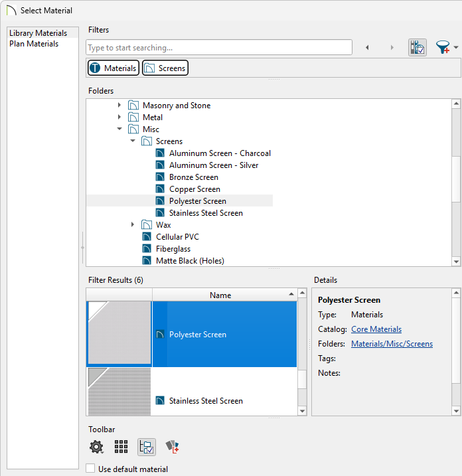Screen dimensions: 462x476
Task: Open toolbar settings gear icon
Action: pyautogui.click(x=96, y=447)
